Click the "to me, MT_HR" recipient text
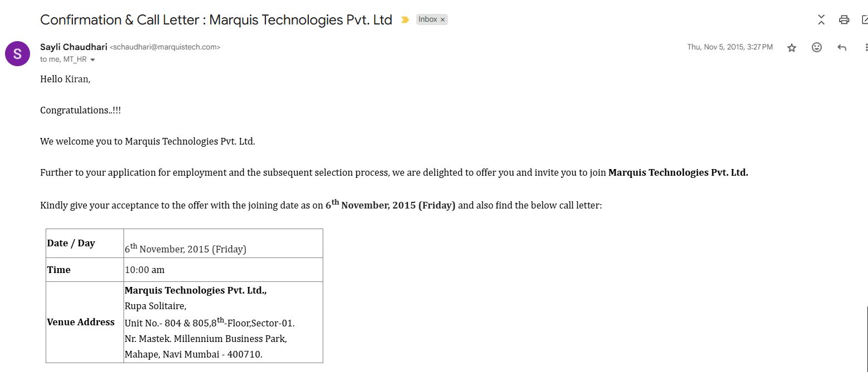Viewport: 868px width, 372px height. tap(63, 59)
